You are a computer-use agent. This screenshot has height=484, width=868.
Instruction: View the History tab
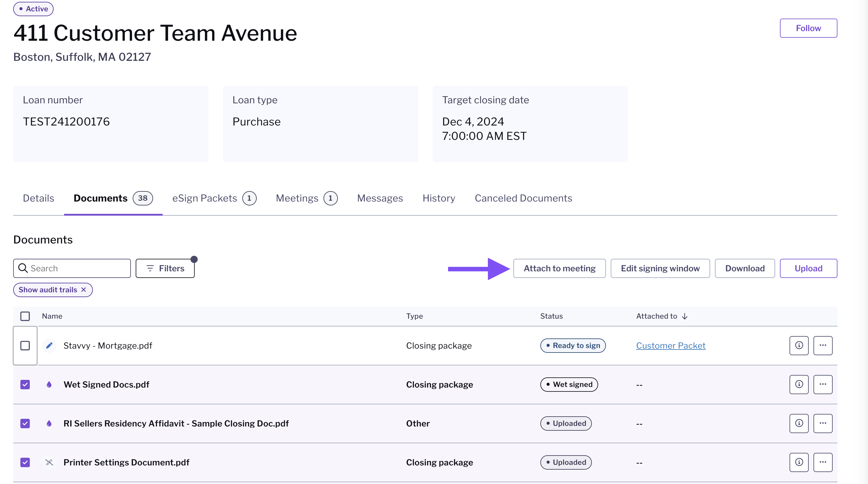click(x=439, y=198)
